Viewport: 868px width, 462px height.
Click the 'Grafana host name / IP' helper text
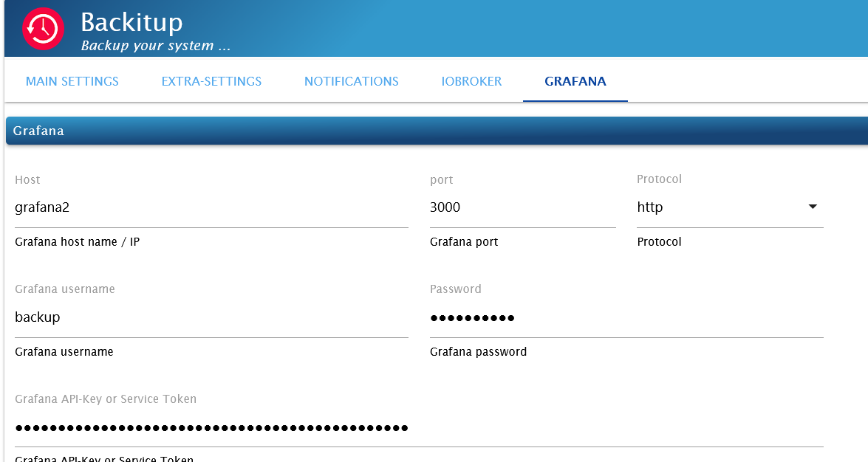point(77,242)
